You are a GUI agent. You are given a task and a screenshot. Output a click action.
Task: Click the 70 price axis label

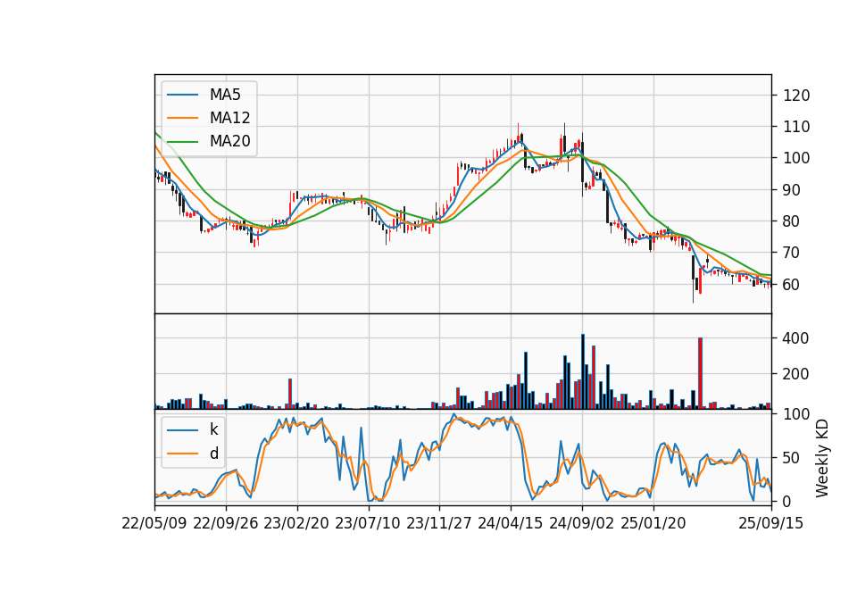pyautogui.click(x=792, y=253)
